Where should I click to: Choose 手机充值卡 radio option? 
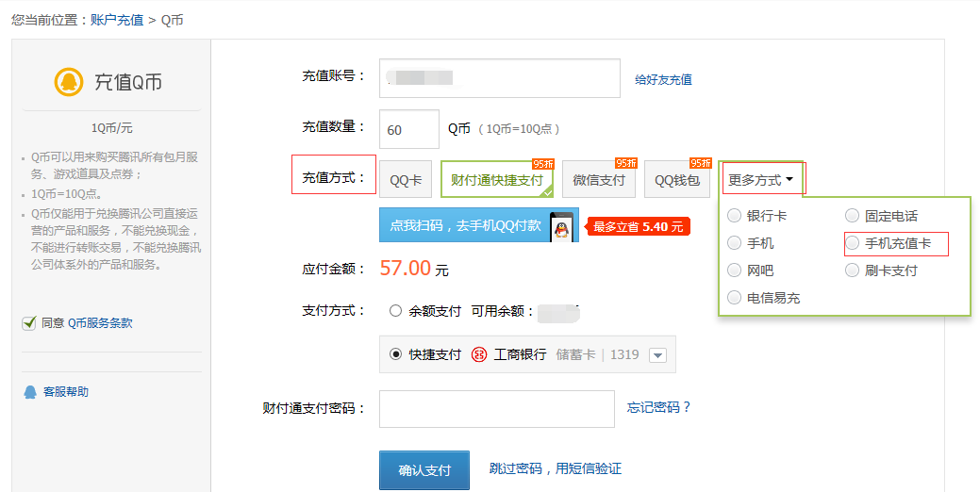[852, 243]
